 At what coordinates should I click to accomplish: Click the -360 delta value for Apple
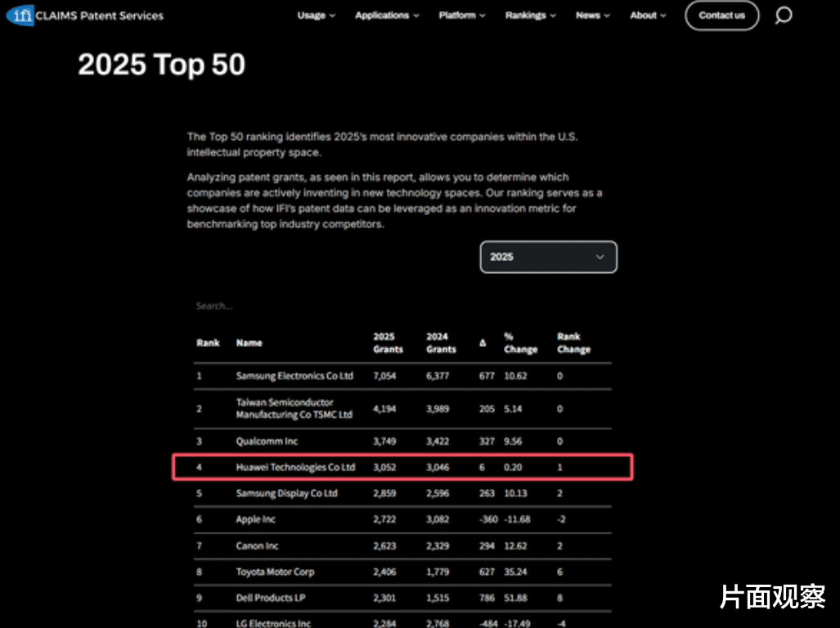point(488,519)
